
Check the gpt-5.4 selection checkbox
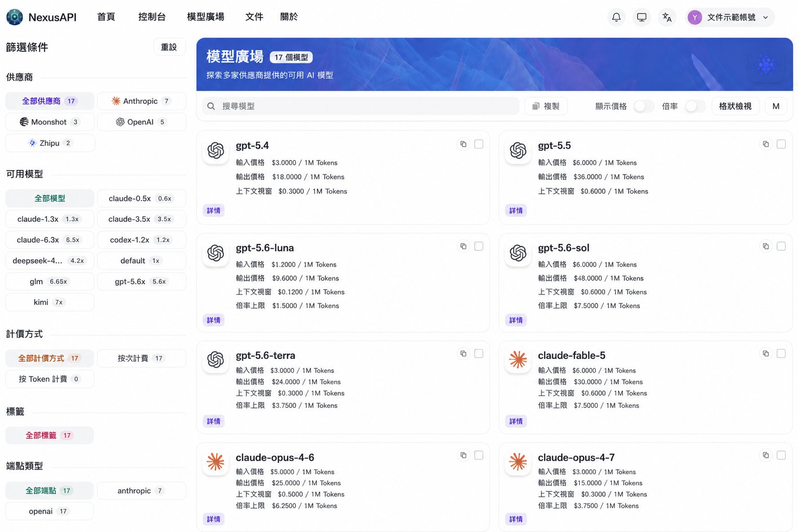479,144
